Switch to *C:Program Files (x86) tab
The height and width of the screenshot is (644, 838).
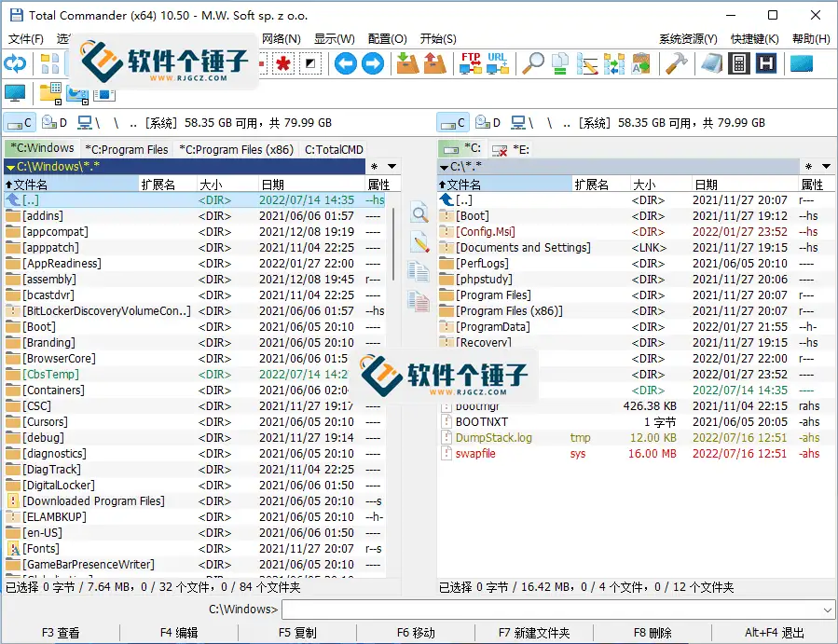pyautogui.click(x=236, y=150)
